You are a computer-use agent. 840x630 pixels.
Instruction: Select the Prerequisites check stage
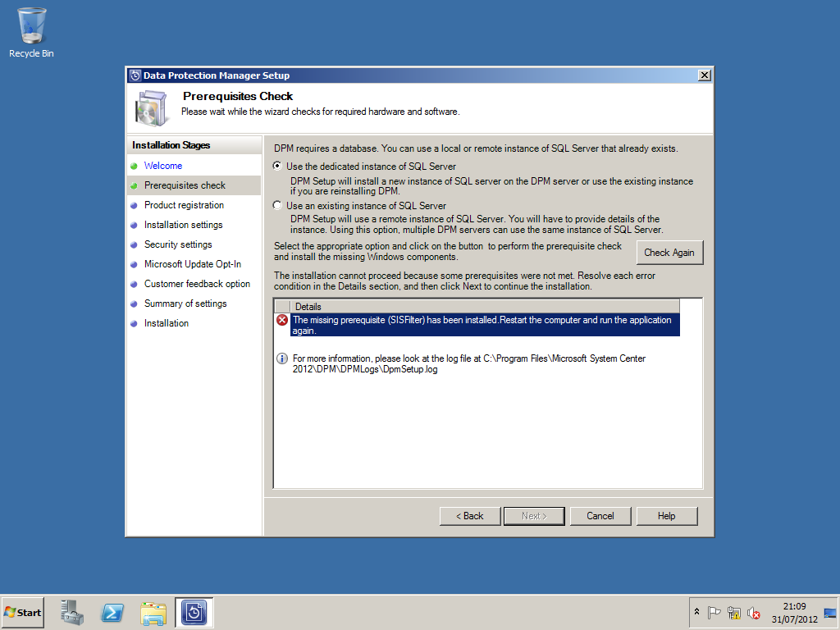click(185, 185)
